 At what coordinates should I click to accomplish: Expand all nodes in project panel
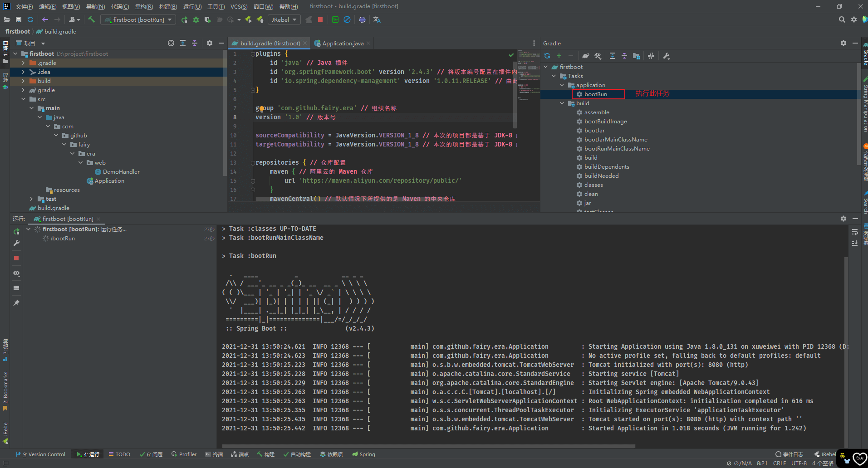click(183, 43)
